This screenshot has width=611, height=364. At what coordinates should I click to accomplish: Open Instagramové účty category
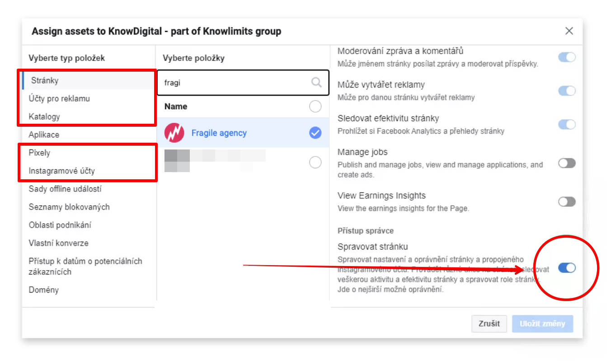coord(62,171)
